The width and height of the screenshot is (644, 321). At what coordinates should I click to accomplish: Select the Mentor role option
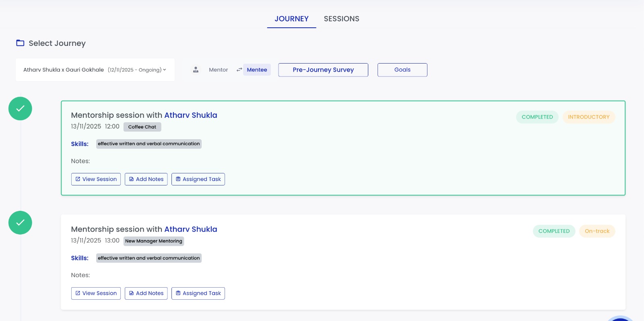click(x=218, y=70)
